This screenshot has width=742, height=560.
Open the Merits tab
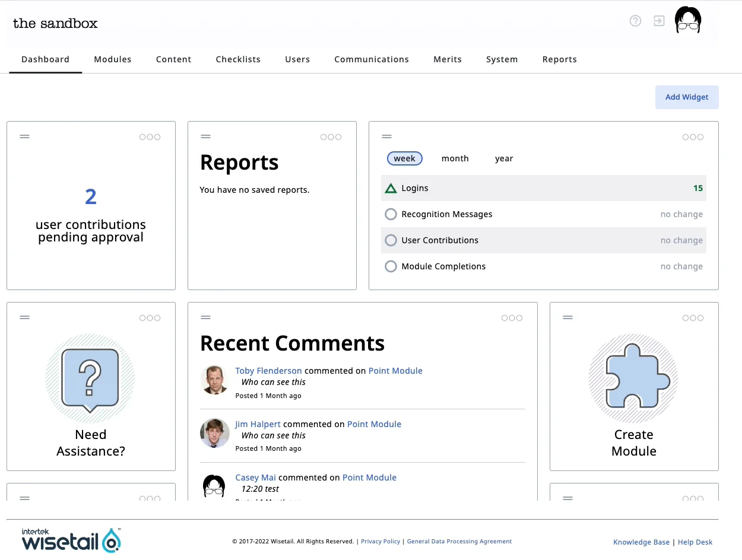(448, 59)
